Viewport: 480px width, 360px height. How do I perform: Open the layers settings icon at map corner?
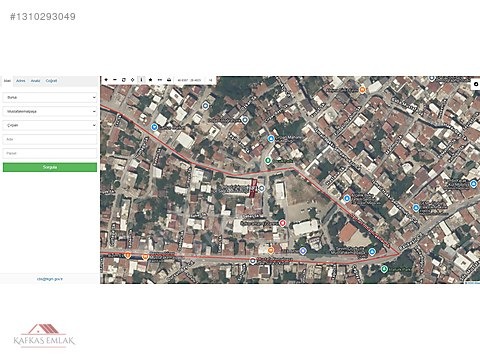coord(476,84)
